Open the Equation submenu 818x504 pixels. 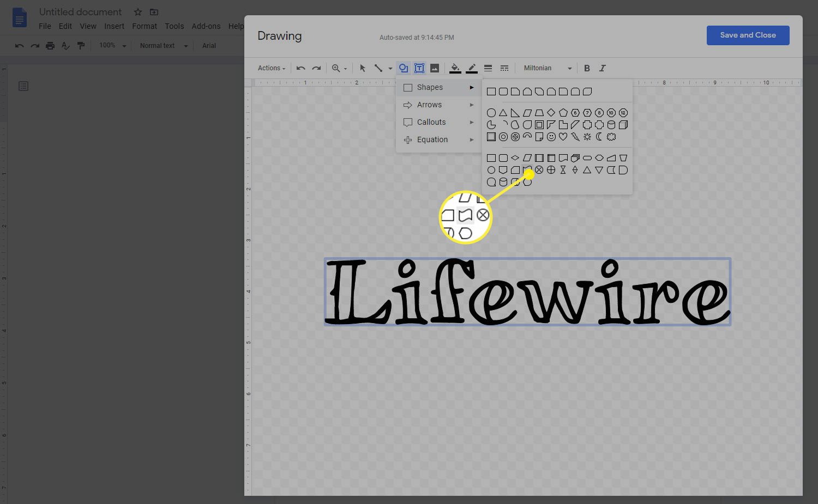click(438, 139)
